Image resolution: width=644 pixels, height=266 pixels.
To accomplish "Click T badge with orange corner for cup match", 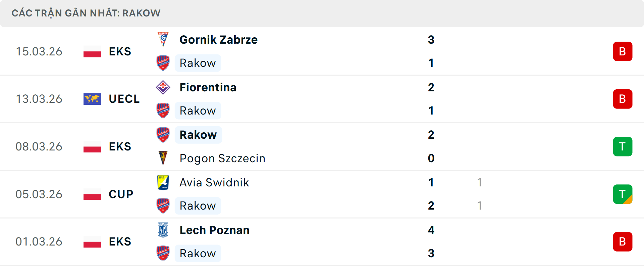I will click(x=623, y=194).
